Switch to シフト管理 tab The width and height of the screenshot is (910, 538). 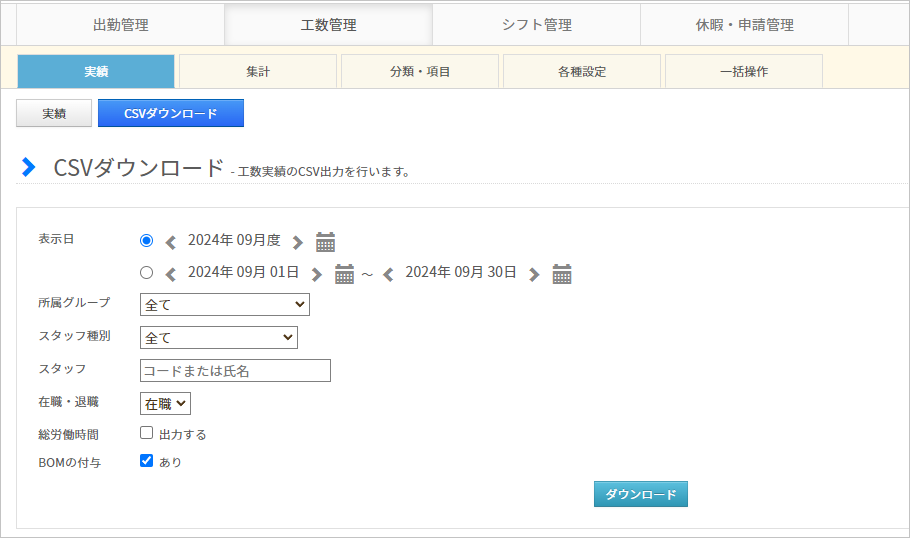[537, 25]
